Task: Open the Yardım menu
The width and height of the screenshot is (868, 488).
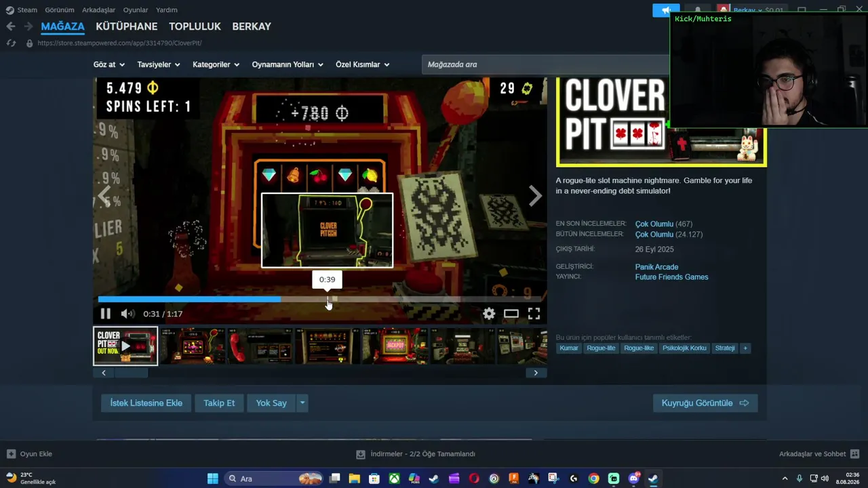Action: tap(167, 10)
